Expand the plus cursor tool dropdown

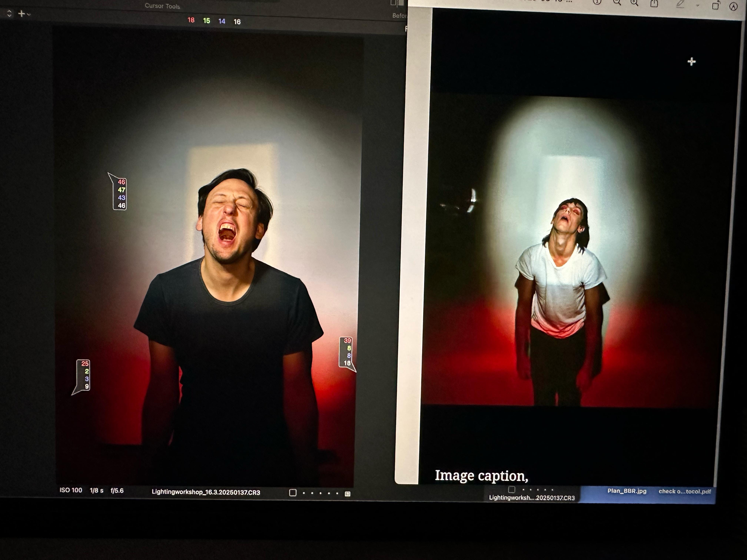24,14
